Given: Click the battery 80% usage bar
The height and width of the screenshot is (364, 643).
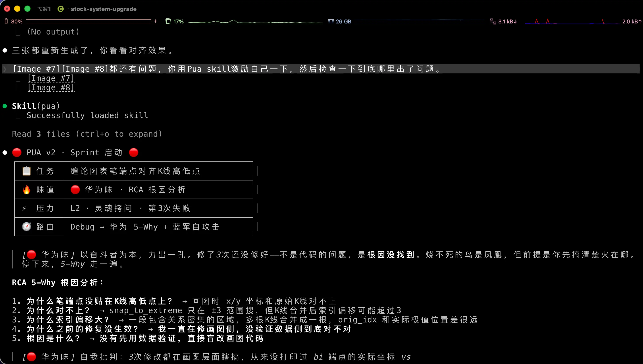Looking at the screenshot, I should (x=89, y=21).
